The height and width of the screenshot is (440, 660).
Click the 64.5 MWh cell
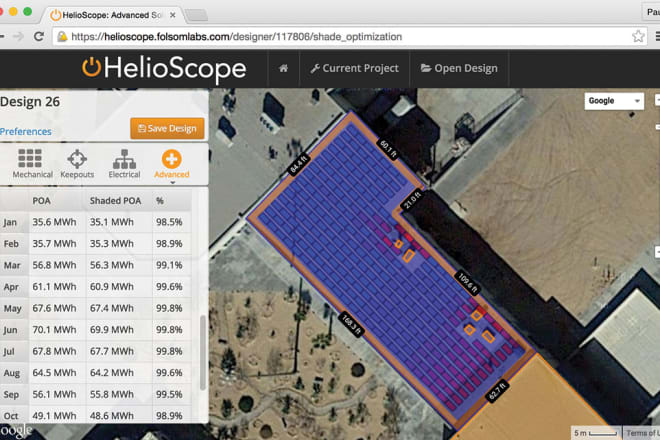54,373
